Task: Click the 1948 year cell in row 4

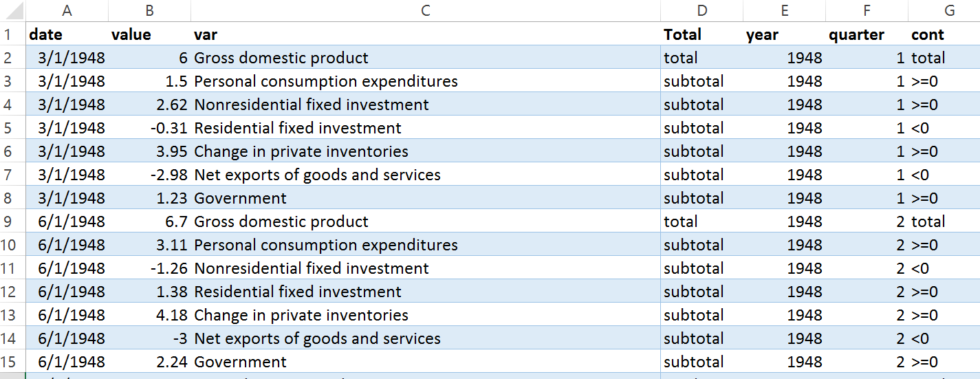Action: click(x=784, y=105)
